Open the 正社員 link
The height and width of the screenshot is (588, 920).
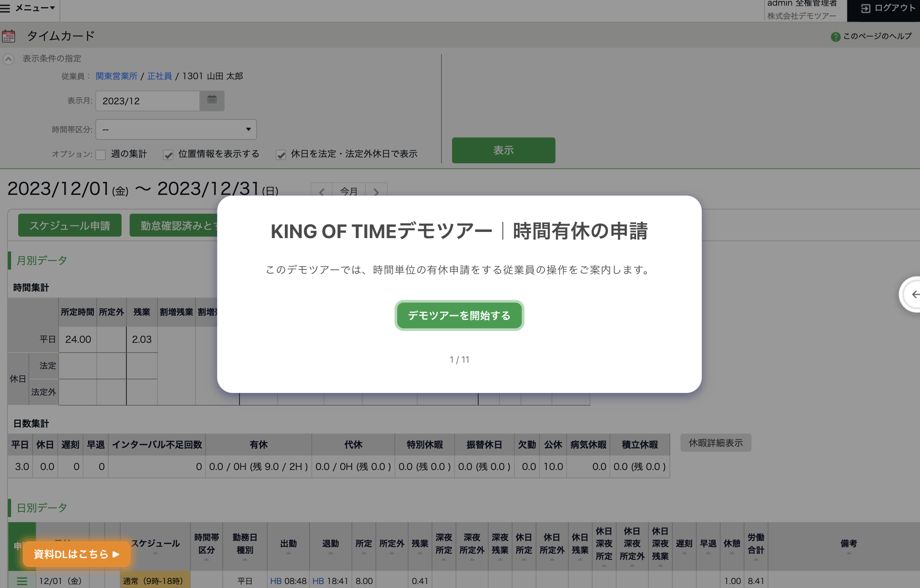159,76
